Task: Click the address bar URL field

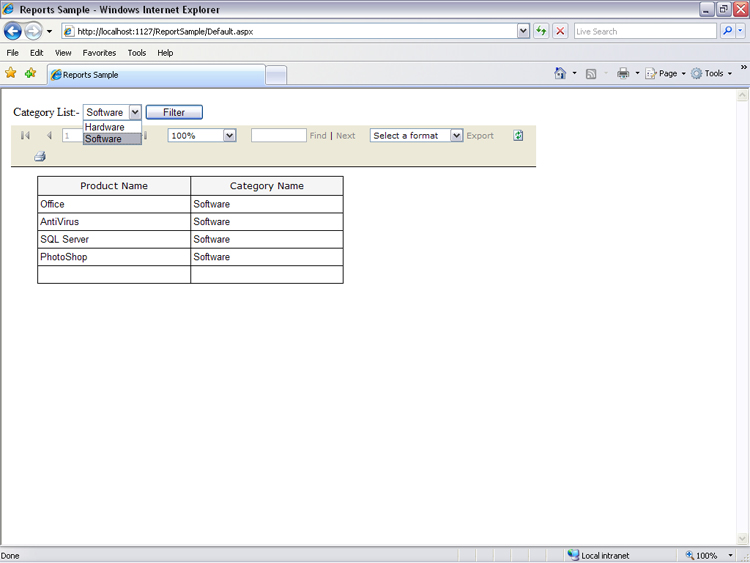Action: click(x=289, y=32)
